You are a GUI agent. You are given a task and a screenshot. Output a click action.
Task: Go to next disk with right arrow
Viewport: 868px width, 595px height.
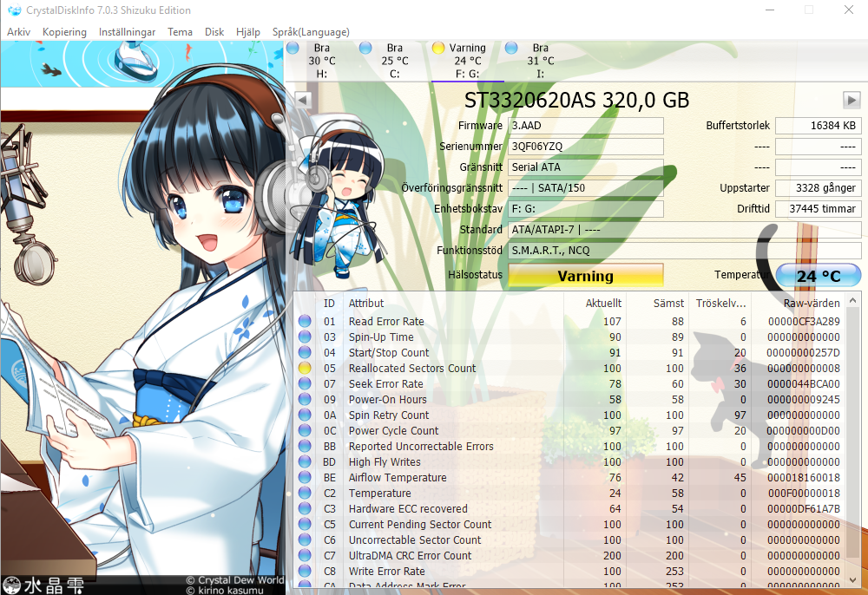[852, 100]
